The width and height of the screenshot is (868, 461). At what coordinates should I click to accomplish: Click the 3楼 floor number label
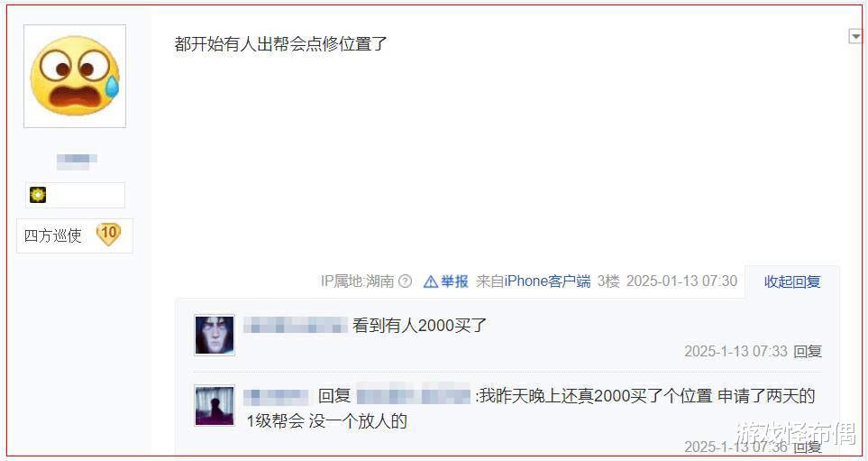(608, 281)
